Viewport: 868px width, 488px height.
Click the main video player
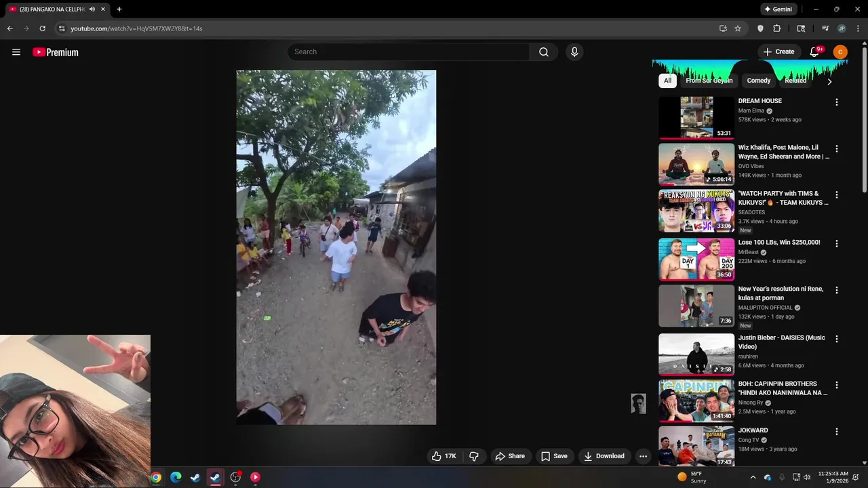(336, 247)
